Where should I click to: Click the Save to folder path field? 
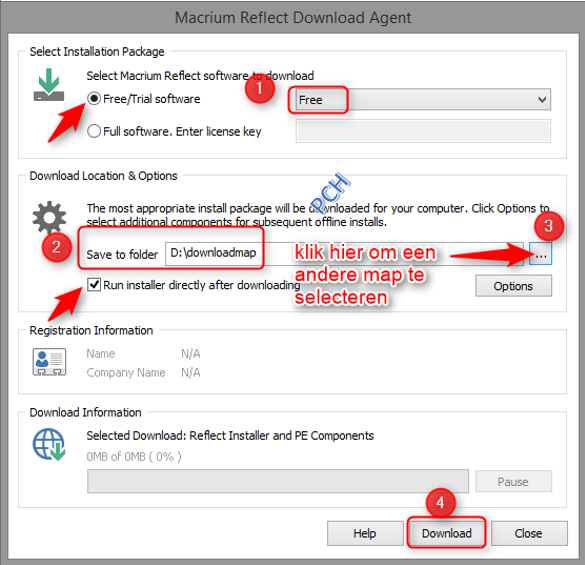(344, 254)
